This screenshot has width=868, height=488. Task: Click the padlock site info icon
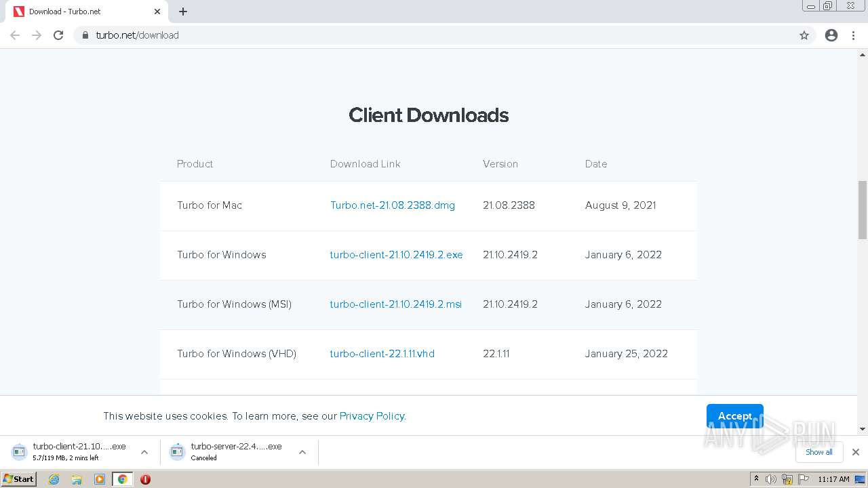tap(85, 35)
